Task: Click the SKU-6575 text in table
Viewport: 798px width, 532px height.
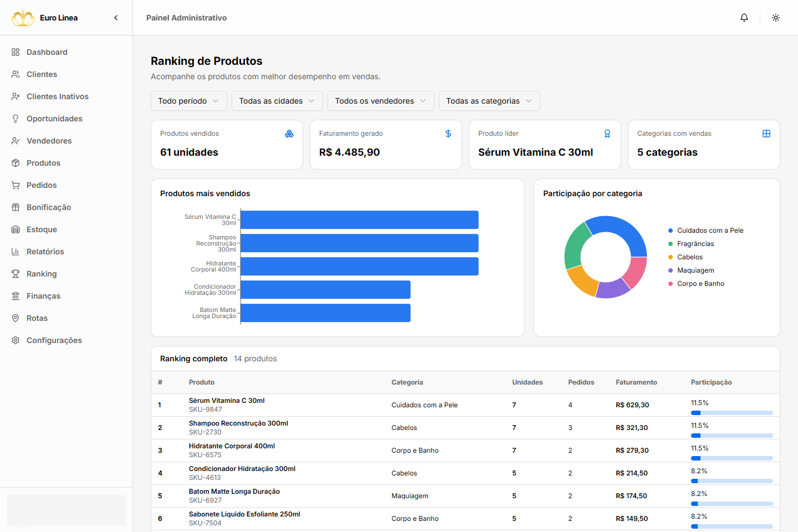Action: click(x=205, y=455)
